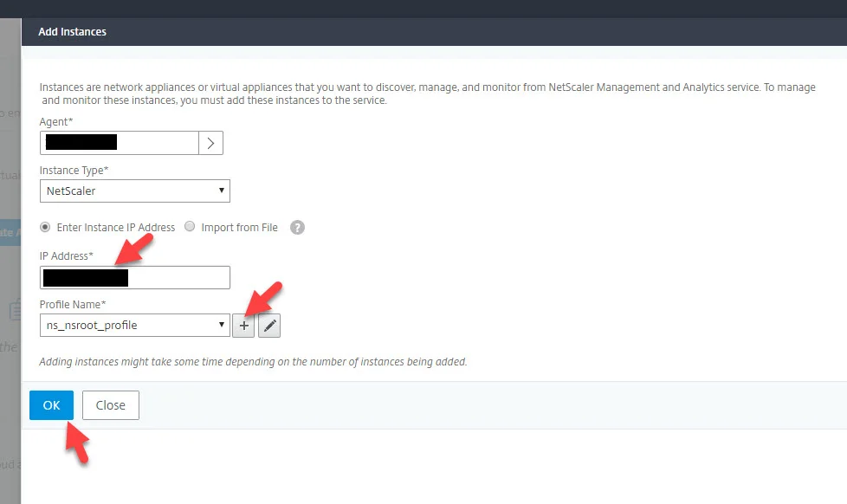This screenshot has width=847, height=504.
Task: Click the Add Instances dialog title
Action: click(x=73, y=32)
